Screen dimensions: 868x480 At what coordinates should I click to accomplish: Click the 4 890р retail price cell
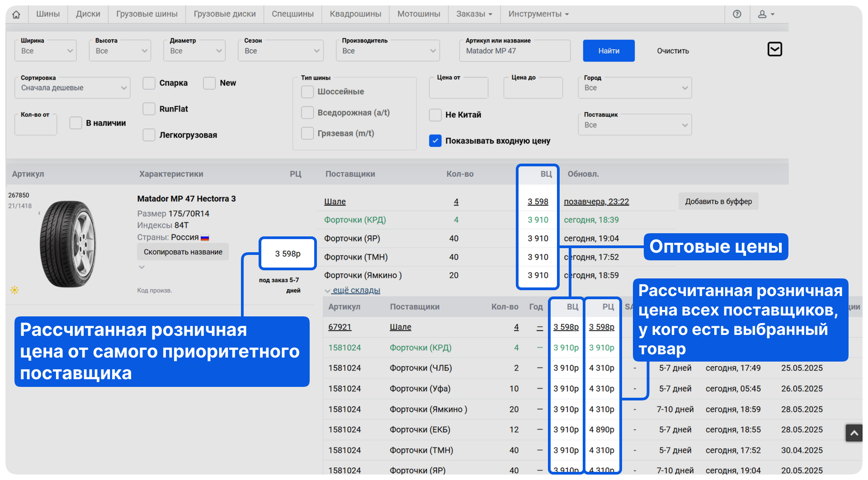(602, 430)
